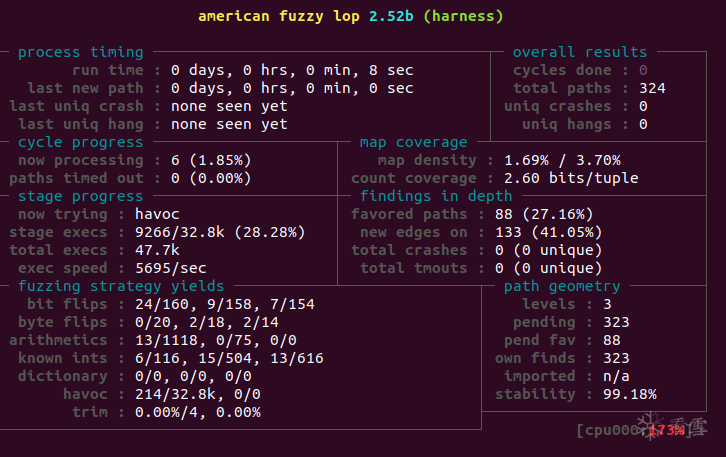The image size is (726, 457).
Task: Click pending value 323
Action: (x=616, y=323)
